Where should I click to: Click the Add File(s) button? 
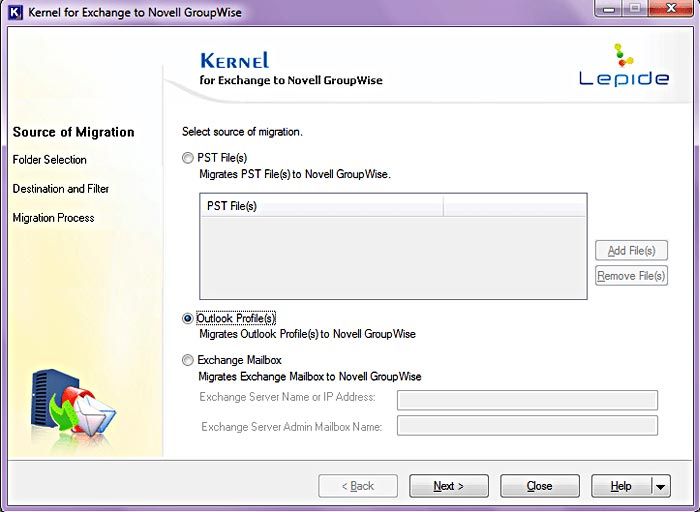[631, 251]
